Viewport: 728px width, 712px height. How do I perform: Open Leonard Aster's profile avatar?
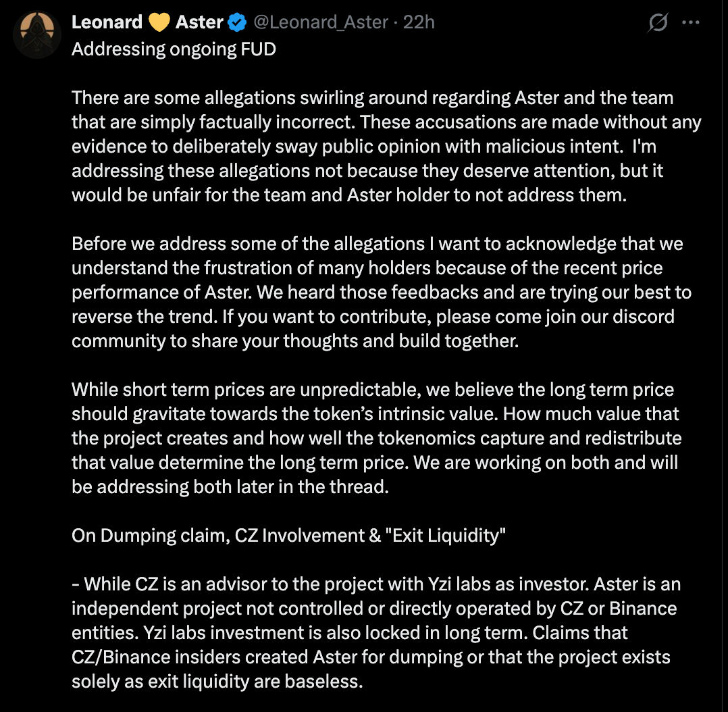36,35
